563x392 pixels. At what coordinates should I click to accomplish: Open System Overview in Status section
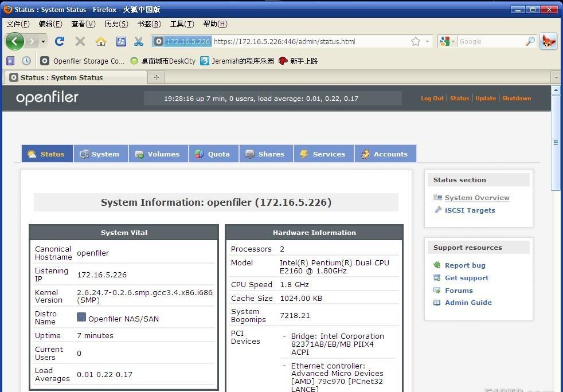(477, 198)
